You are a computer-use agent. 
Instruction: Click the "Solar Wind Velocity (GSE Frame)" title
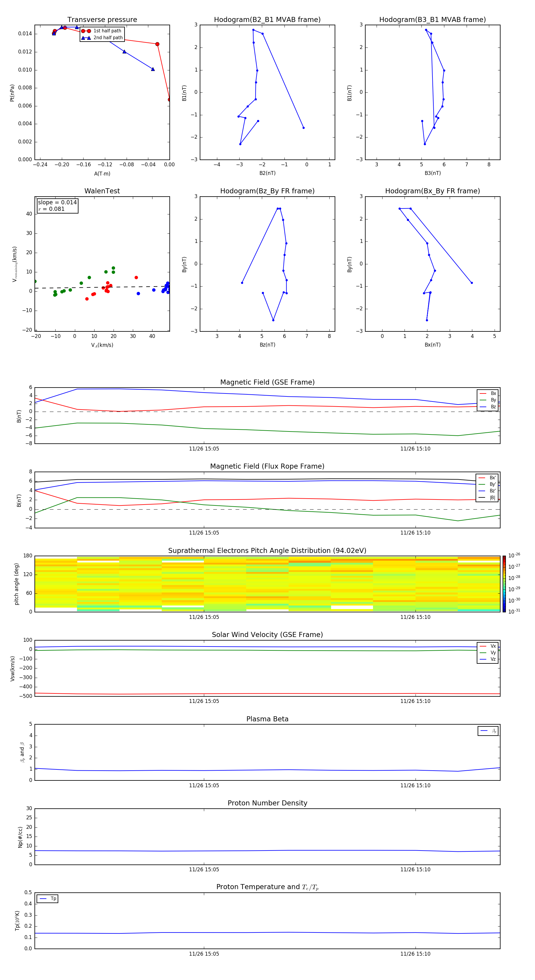pos(267,635)
